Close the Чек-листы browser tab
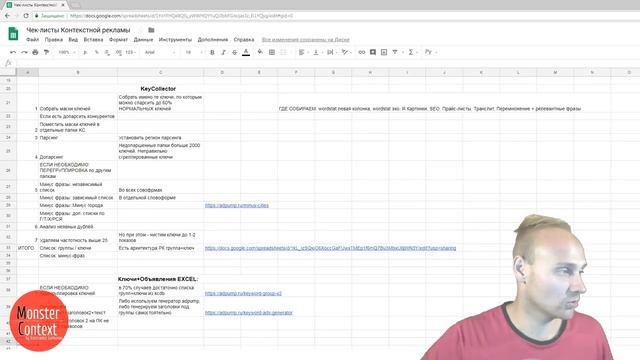 tap(63, 5)
